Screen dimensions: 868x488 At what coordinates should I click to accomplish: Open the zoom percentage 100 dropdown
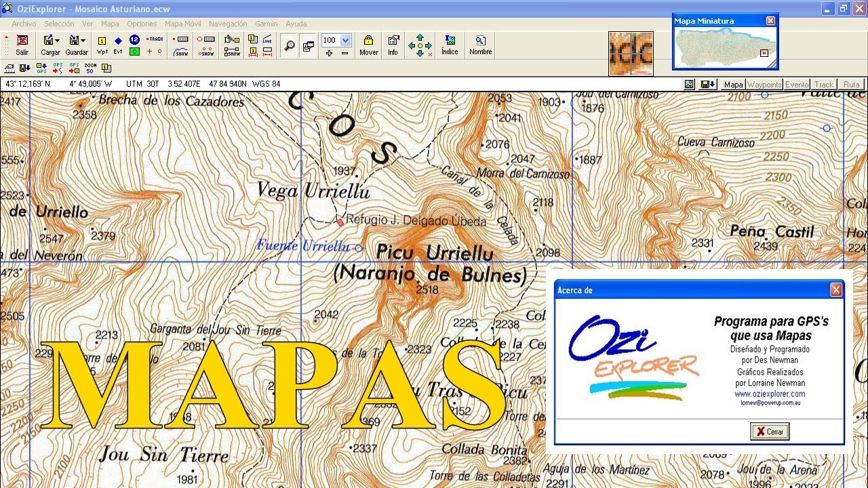point(345,40)
